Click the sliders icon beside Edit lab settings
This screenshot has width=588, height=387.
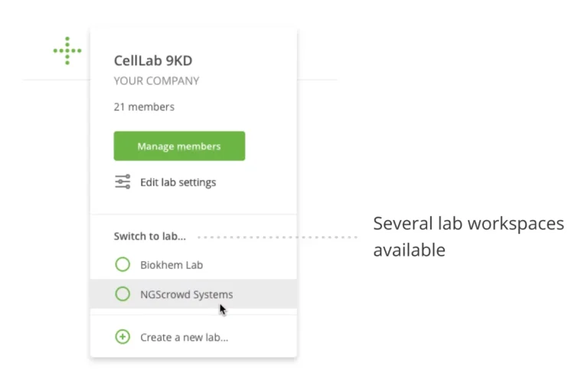[x=122, y=182]
